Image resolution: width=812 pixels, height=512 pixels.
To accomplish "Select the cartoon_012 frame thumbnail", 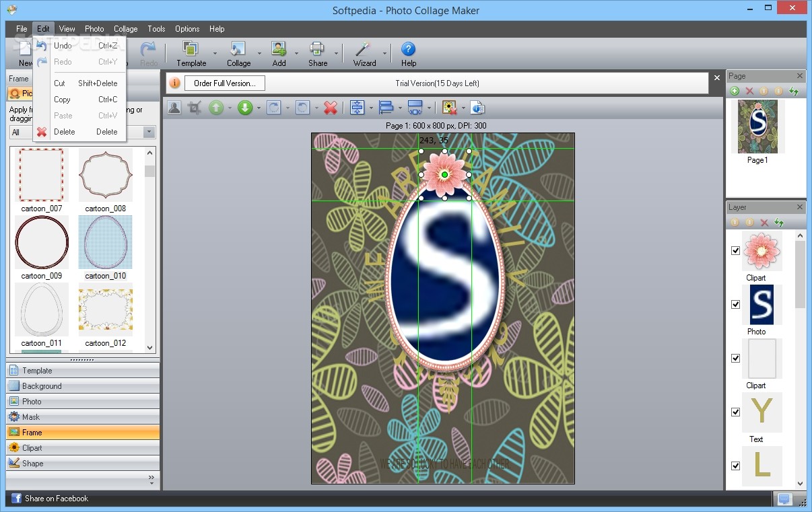I will [x=106, y=309].
